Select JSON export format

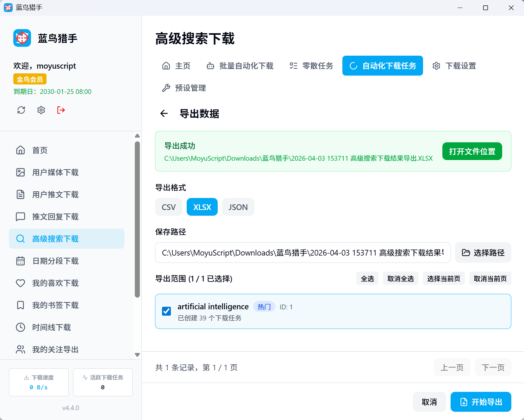(x=238, y=207)
